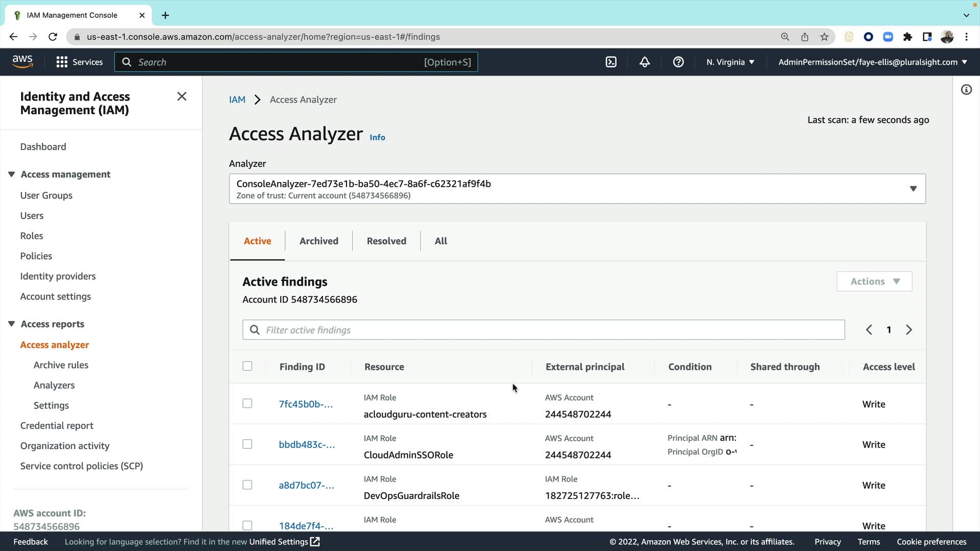The height and width of the screenshot is (551, 980).
Task: Click the AWS logo home icon
Action: pyautogui.click(x=22, y=62)
